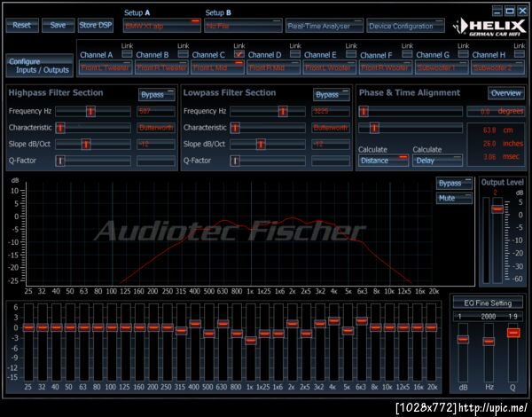
Task: Select Channel G Subwoofer 1
Action: (x=442, y=67)
